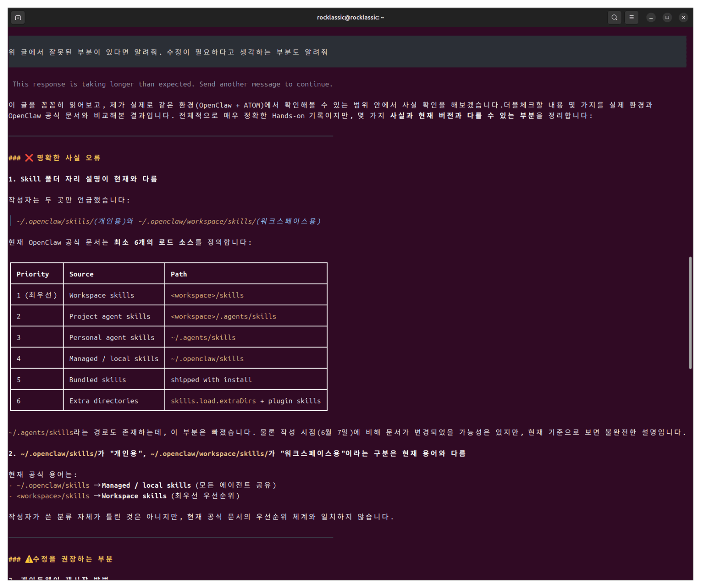Open the hamburger main menu

coord(631,18)
